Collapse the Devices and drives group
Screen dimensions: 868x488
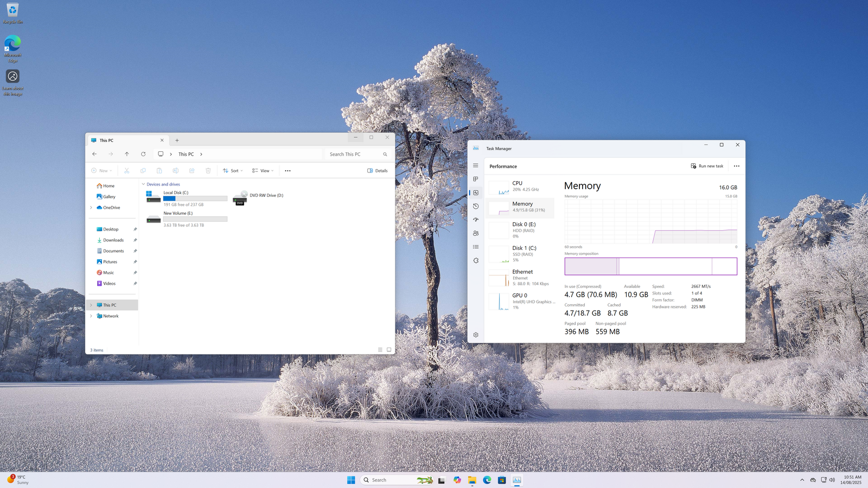[143, 184]
